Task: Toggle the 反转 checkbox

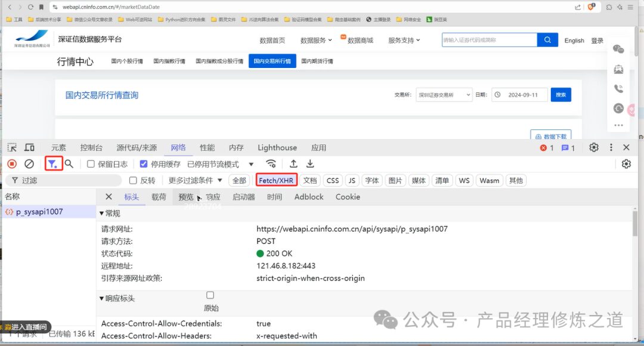Action: click(133, 180)
